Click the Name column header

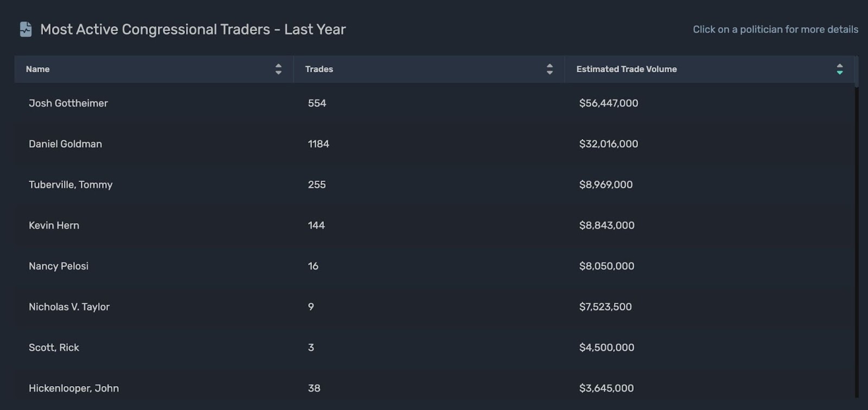pos(38,69)
